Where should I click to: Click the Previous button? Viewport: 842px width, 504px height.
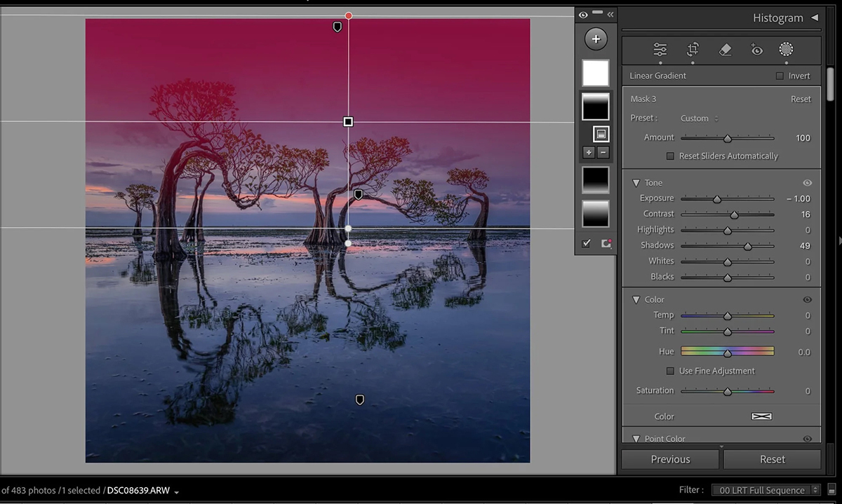coord(670,459)
